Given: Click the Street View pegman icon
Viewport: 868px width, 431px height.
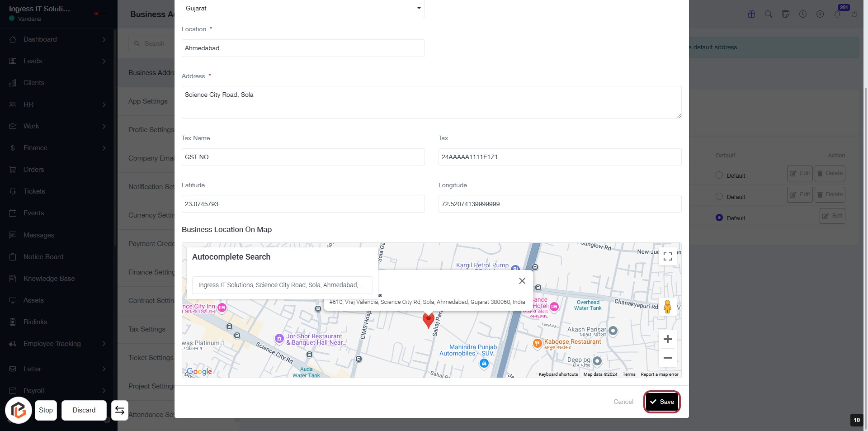Looking at the screenshot, I should point(667,307).
